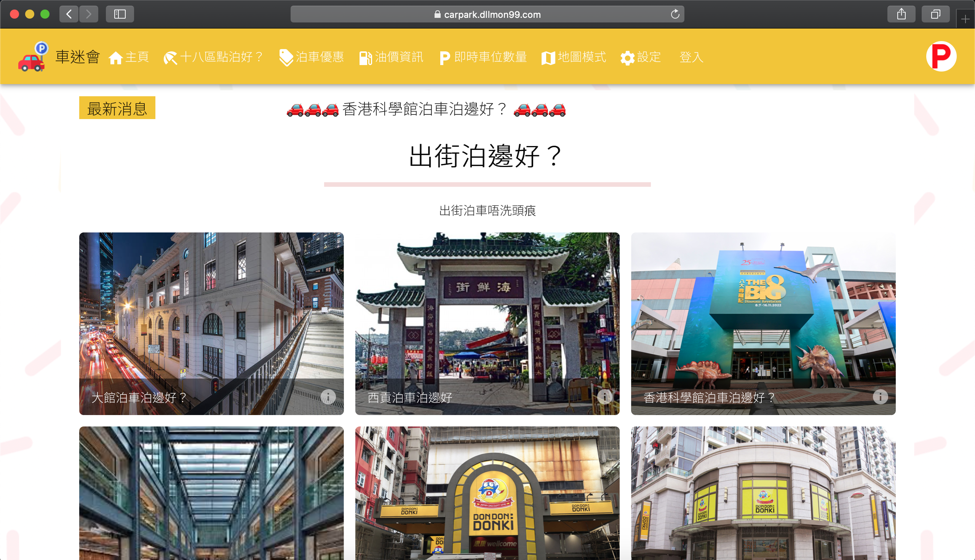Reload the page with refresh icon

675,14
